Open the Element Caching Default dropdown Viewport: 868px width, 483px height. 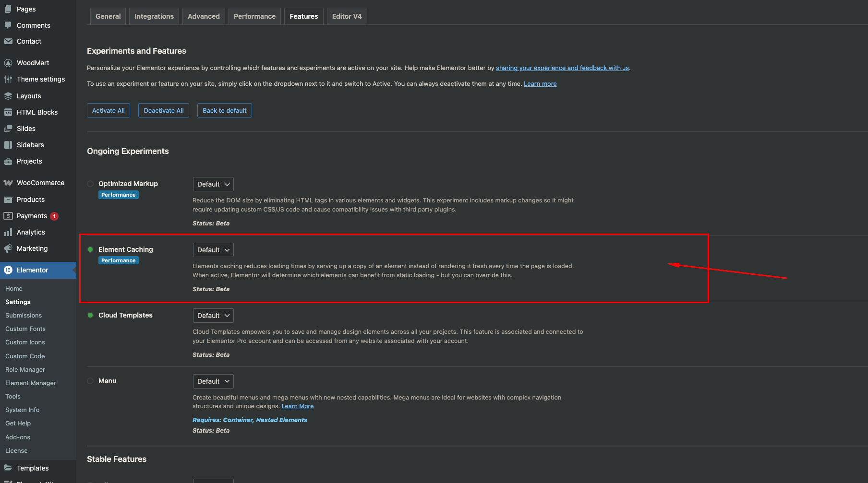(x=213, y=250)
